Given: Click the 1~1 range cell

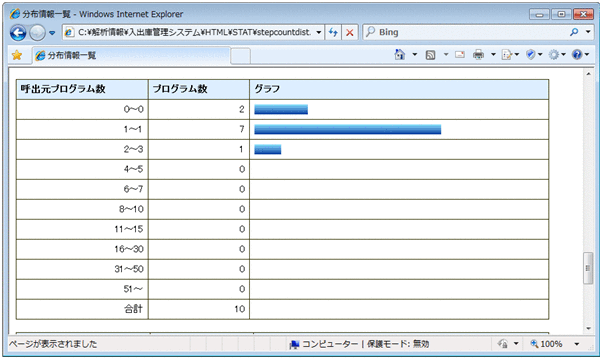Looking at the screenshot, I should 82,129.
